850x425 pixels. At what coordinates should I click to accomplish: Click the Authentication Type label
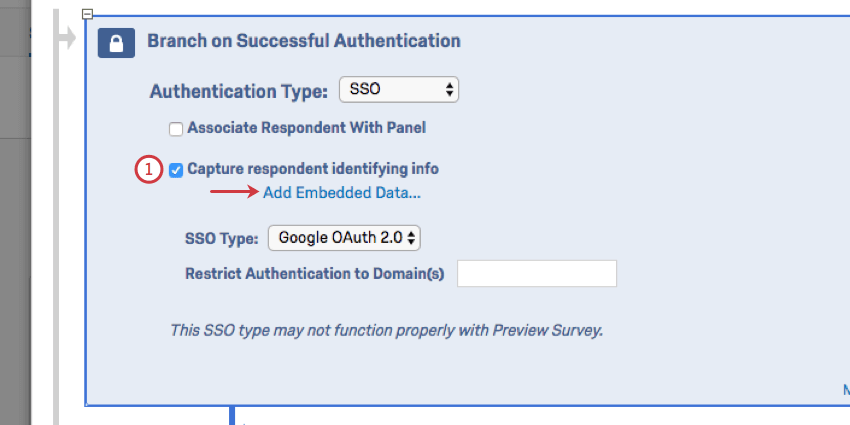pyautogui.click(x=238, y=91)
